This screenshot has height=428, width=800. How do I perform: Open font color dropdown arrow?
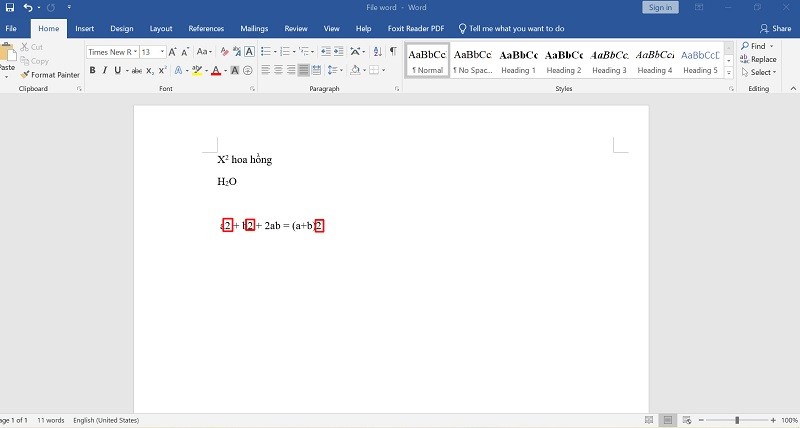pyautogui.click(x=224, y=70)
